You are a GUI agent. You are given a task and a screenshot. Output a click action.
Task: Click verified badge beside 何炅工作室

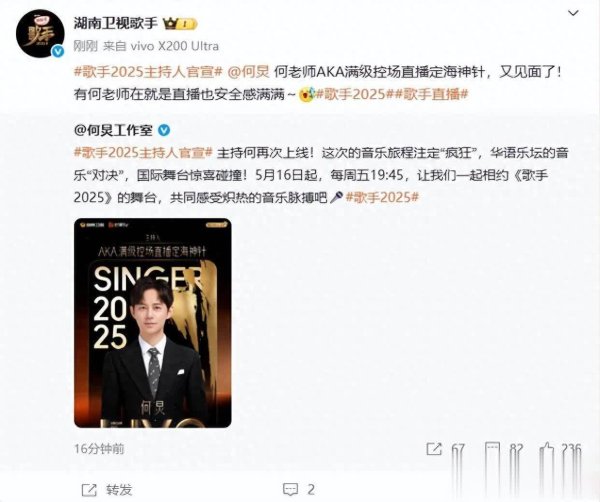coord(164,130)
